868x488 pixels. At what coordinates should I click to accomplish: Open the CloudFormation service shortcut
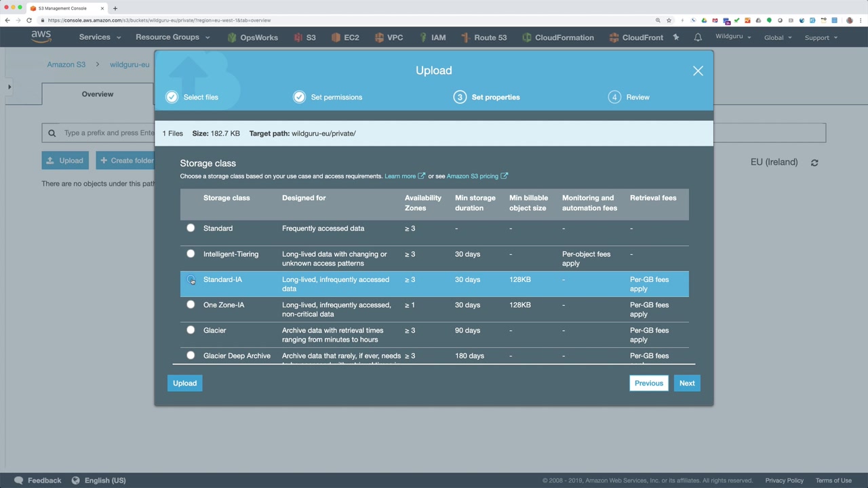[557, 37]
